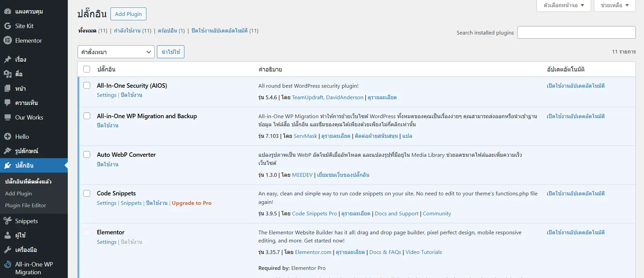Open TeamUpdraft, DavidAnderson author link
This screenshot has width=644, height=278.
(x=327, y=98)
